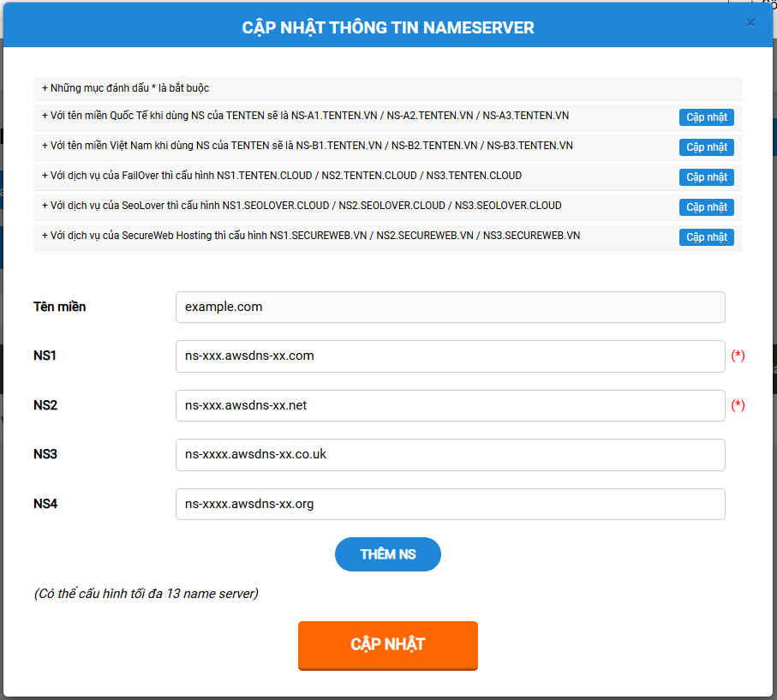Click Cập nhật for NS-B1.TENTEN.VN Vietnam domains

[706, 147]
